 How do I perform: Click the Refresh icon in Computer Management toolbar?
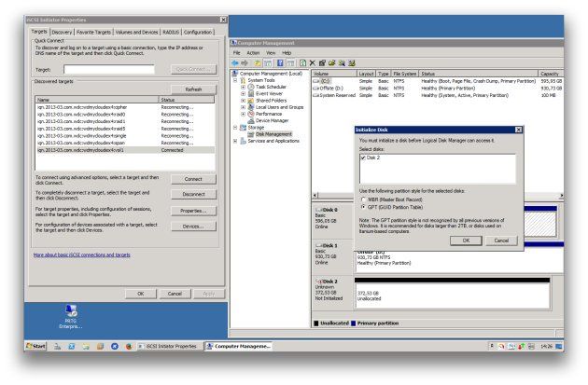(302, 62)
